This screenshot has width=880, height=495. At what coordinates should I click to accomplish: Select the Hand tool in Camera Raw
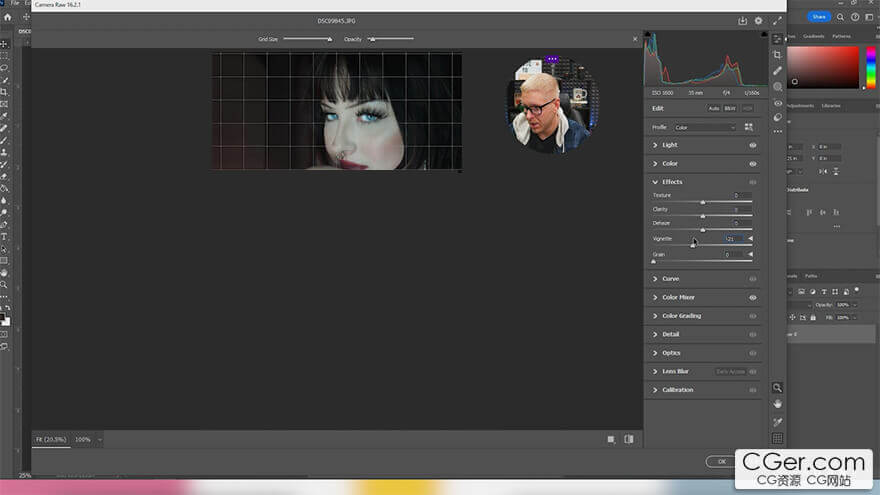click(777, 403)
